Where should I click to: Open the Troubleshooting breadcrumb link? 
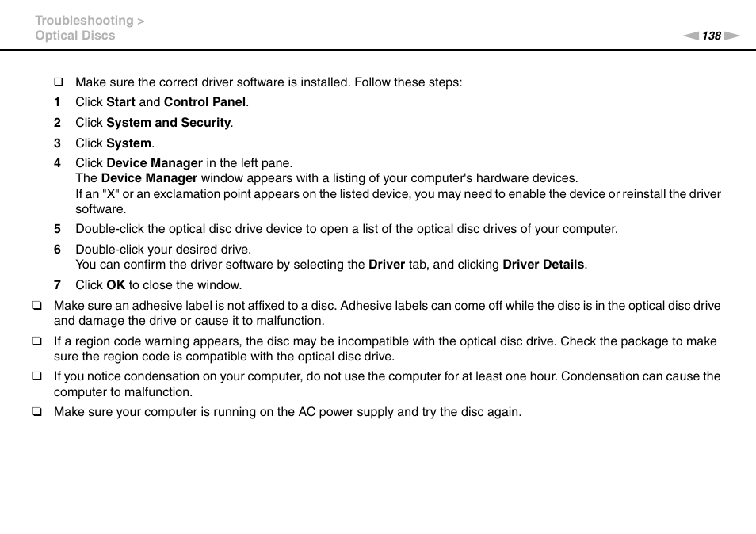click(84, 21)
